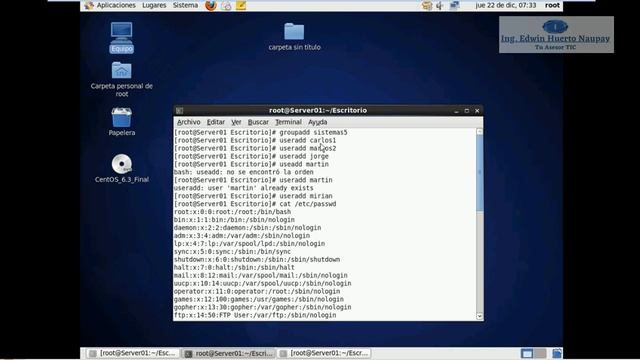Open the Lugares menu
This screenshot has height=360, width=640.
[x=154, y=5]
